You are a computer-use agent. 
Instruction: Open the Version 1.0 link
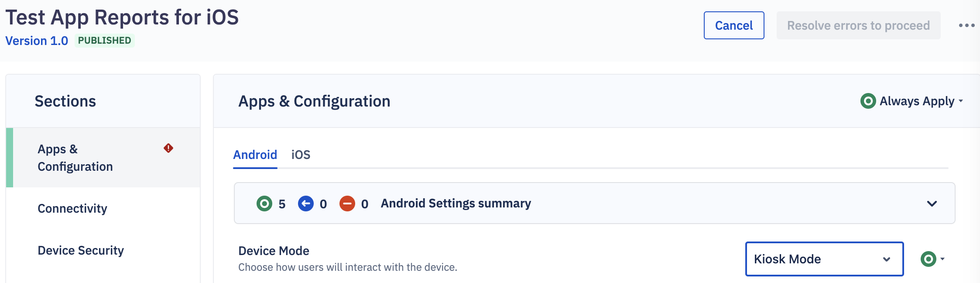[37, 41]
